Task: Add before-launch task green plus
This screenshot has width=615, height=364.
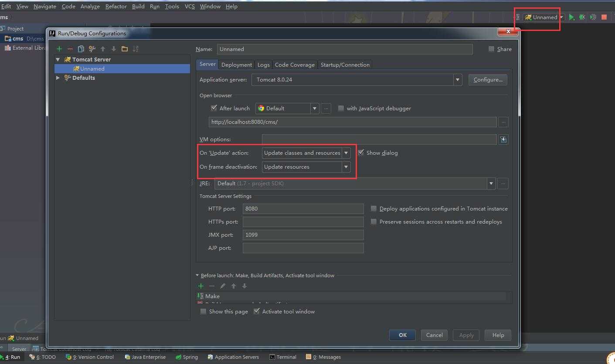Action: [x=201, y=286]
